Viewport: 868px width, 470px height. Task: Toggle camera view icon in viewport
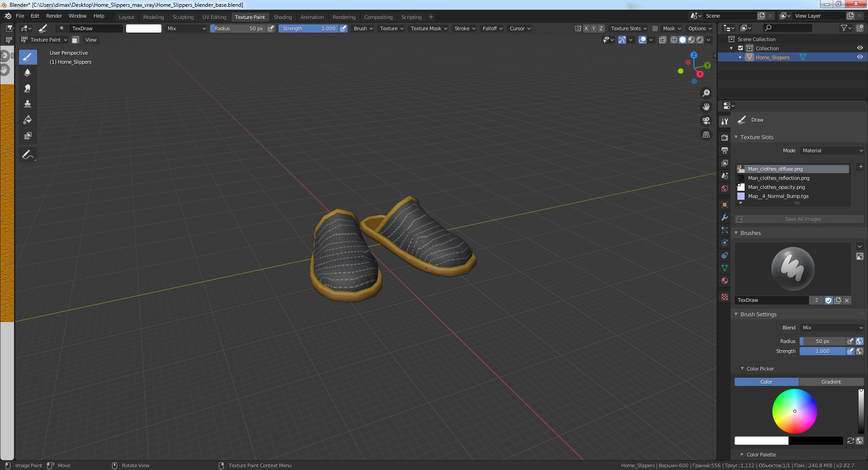706,121
